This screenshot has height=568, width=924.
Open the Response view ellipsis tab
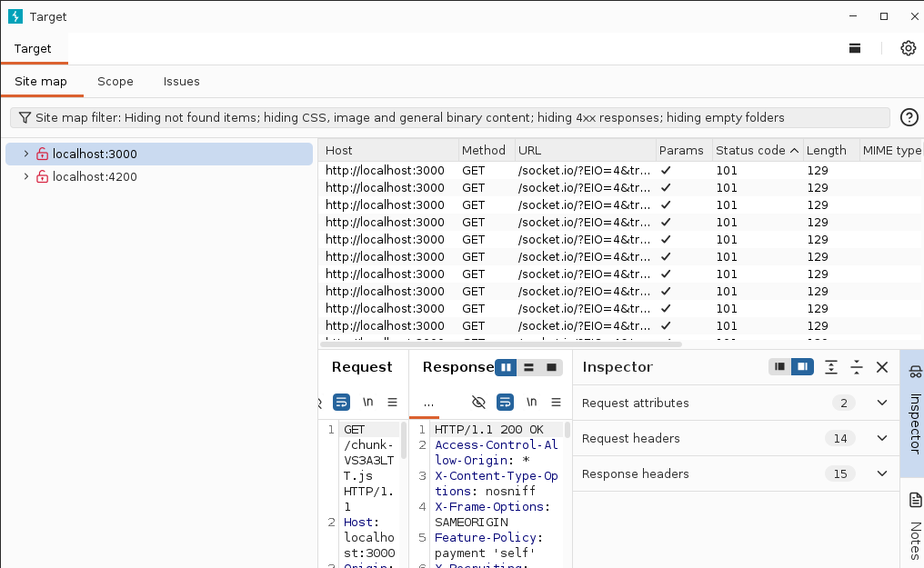428,404
